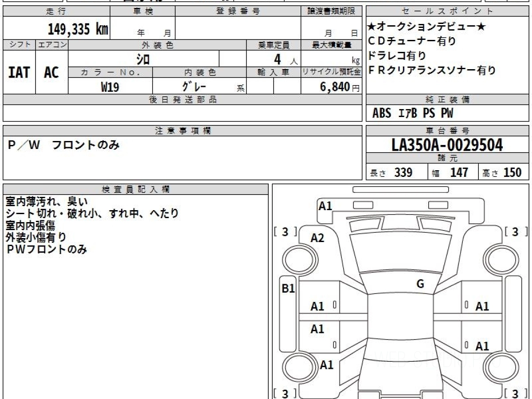Select the 純正装備 header
Image resolution: width=532 pixels, height=399 pixels.
click(448, 100)
